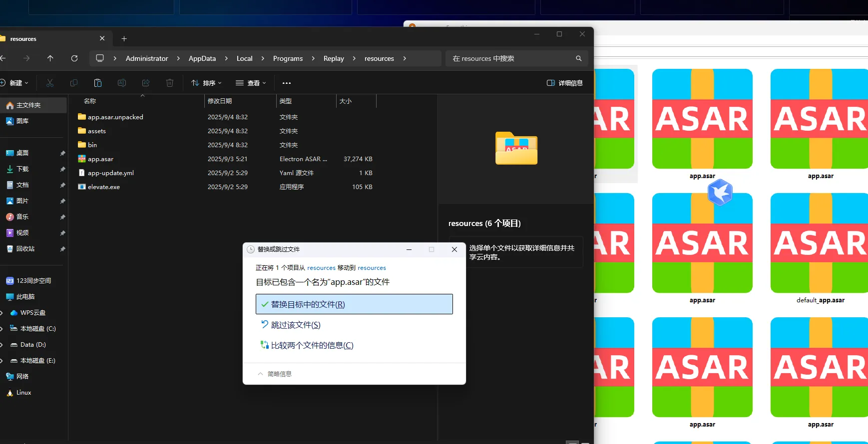
Task: Click the Paste clipboard icon
Action: coord(98,83)
